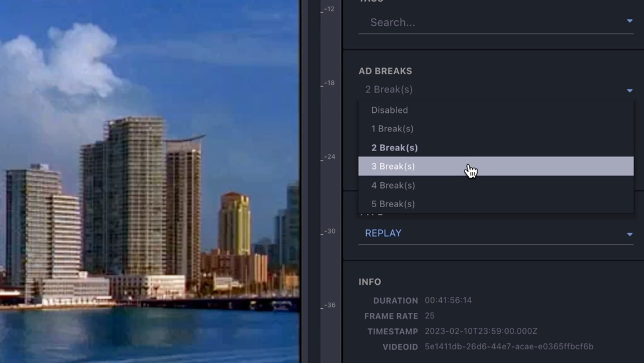Screen dimensions: 644x363
Task: Click the -30 mark on audio meter
Action: click(x=329, y=231)
